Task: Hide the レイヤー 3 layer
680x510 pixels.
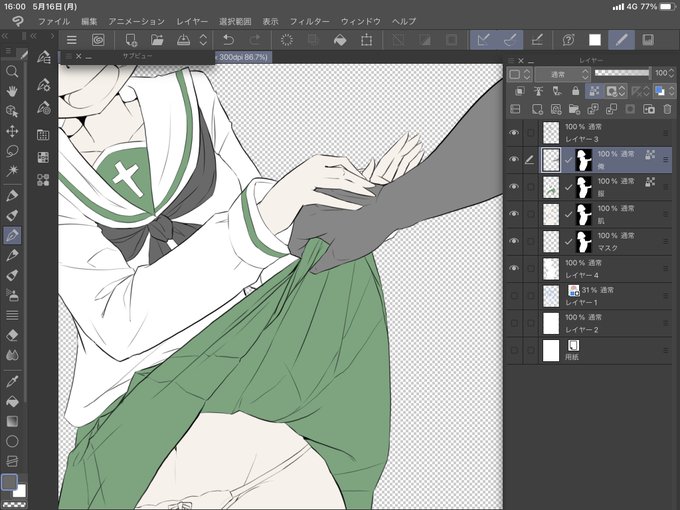Action: click(x=514, y=133)
